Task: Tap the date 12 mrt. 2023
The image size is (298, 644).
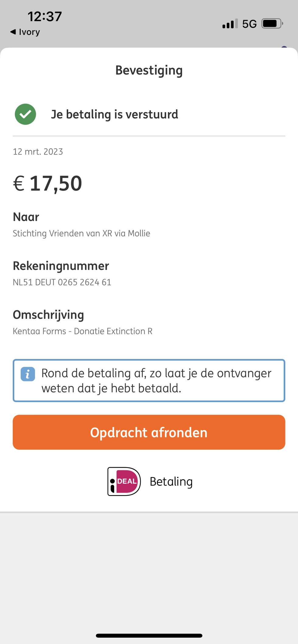Action: click(x=38, y=152)
